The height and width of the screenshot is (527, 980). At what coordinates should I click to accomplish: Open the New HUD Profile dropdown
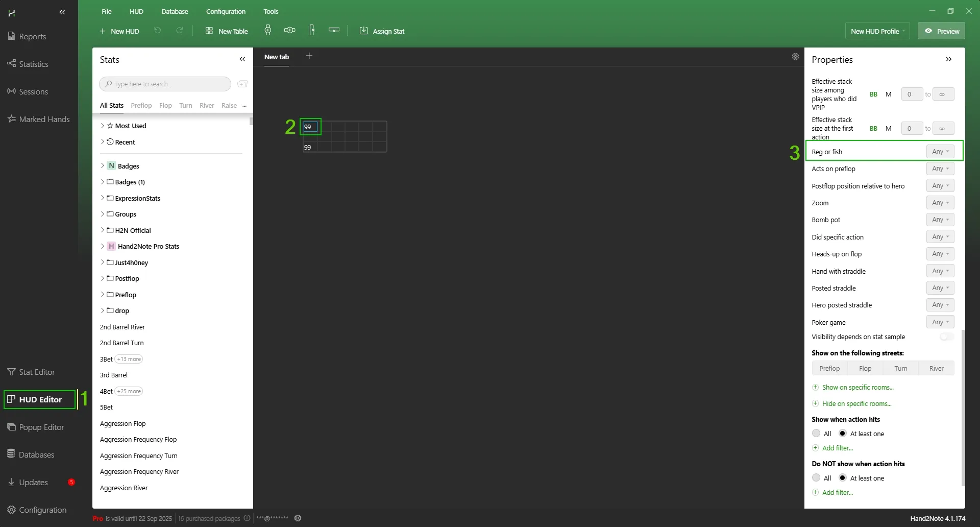(877, 31)
